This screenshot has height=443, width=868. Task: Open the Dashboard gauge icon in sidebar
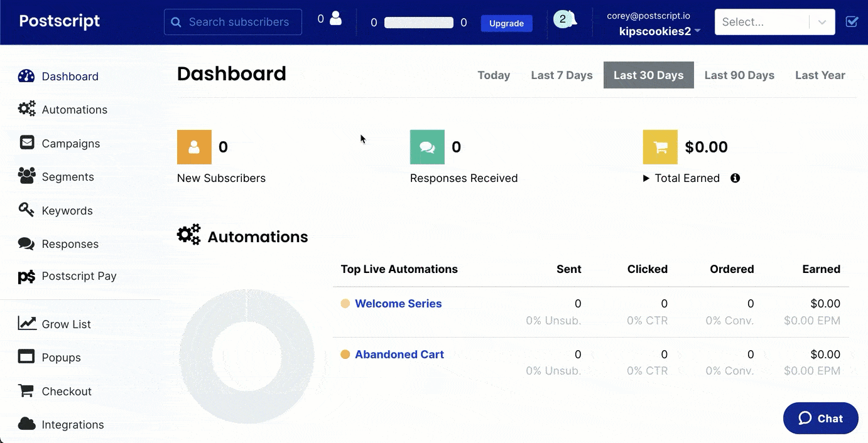click(26, 77)
